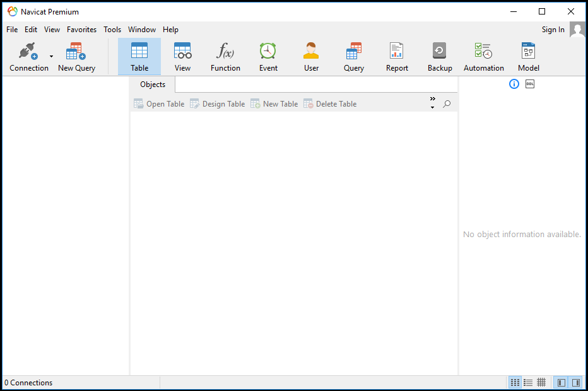This screenshot has height=391, width=588.
Task: Click the Connection plug icon
Action: pyautogui.click(x=28, y=51)
